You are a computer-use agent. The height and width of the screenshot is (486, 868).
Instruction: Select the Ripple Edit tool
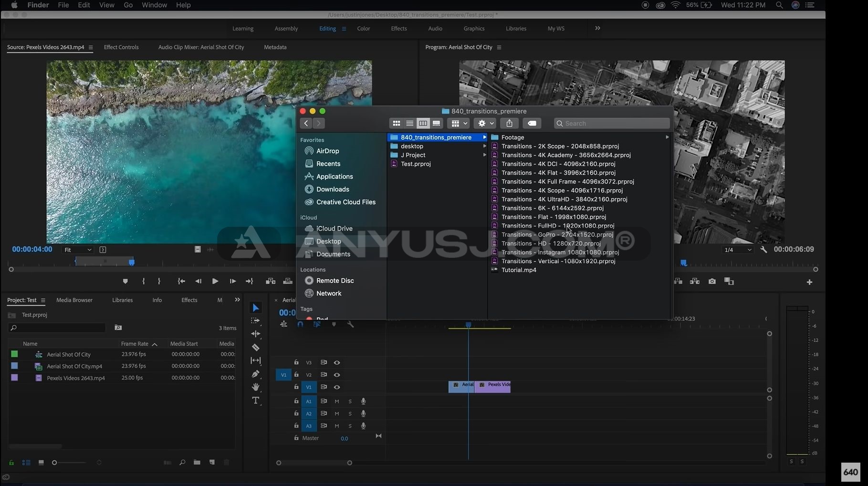[x=256, y=334]
